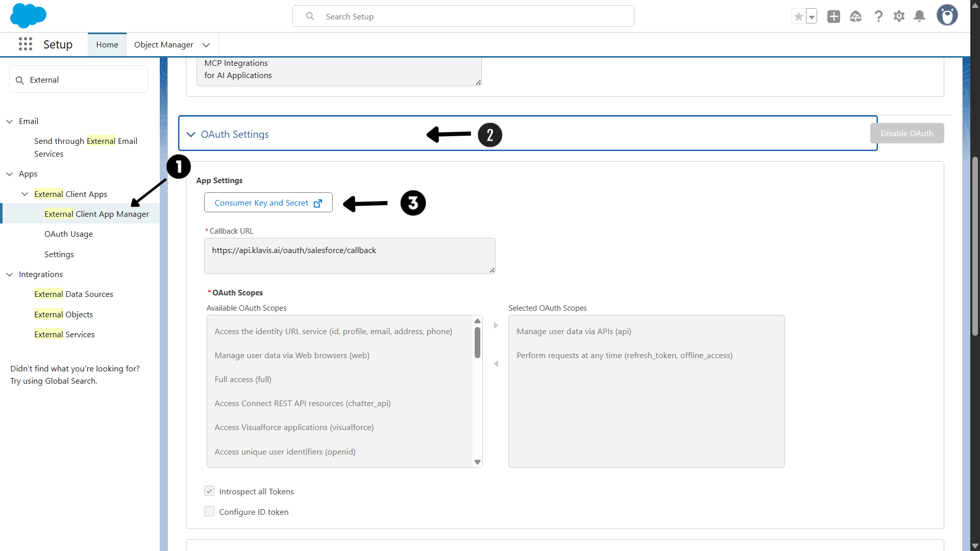
Task: Open the Global Actions plus icon
Action: pos(834,16)
